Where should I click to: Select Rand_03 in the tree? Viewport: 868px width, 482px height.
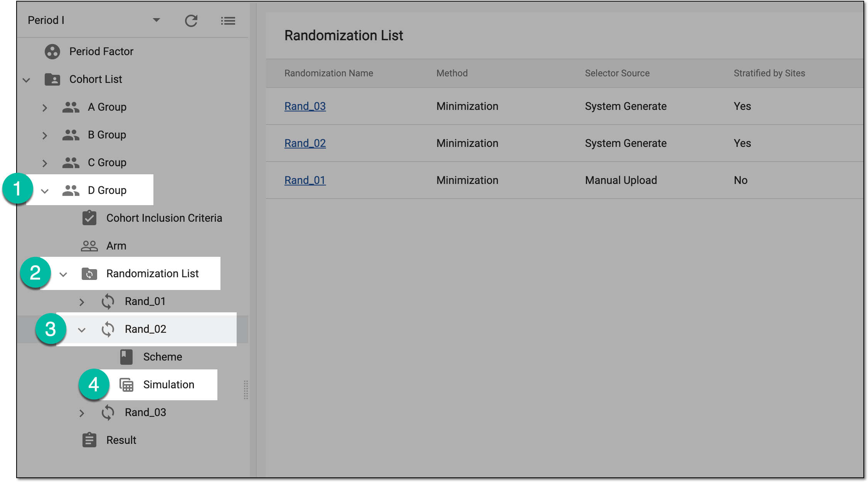click(x=145, y=412)
